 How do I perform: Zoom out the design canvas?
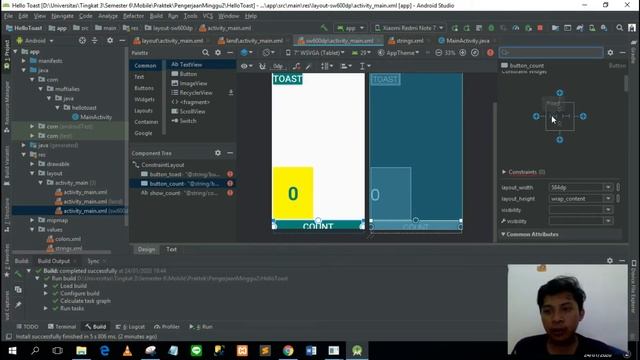(438, 53)
